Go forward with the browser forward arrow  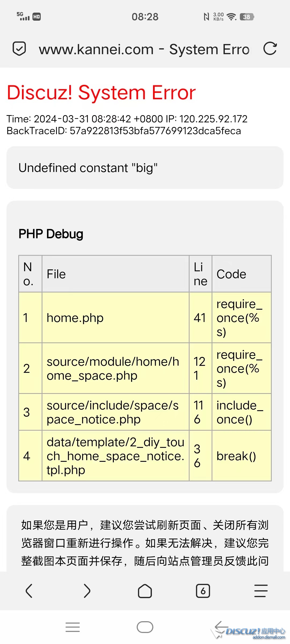coord(87,591)
